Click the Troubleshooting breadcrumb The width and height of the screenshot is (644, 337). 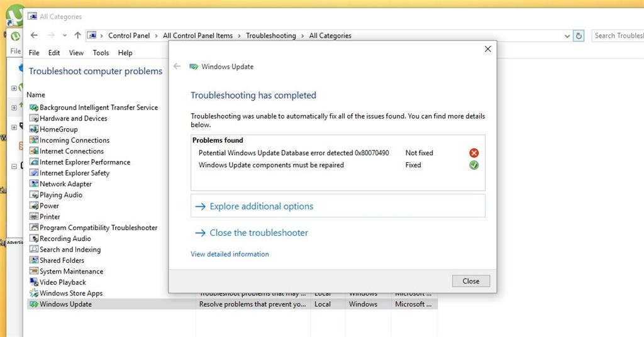point(270,36)
